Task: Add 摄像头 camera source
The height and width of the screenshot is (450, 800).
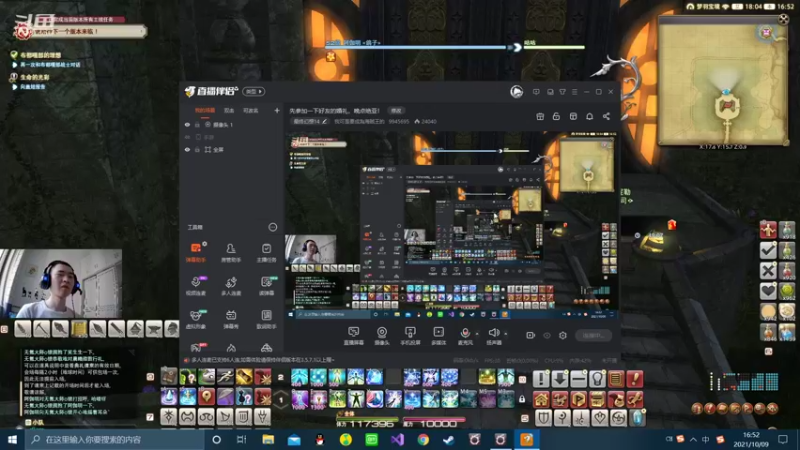Action: (x=382, y=336)
